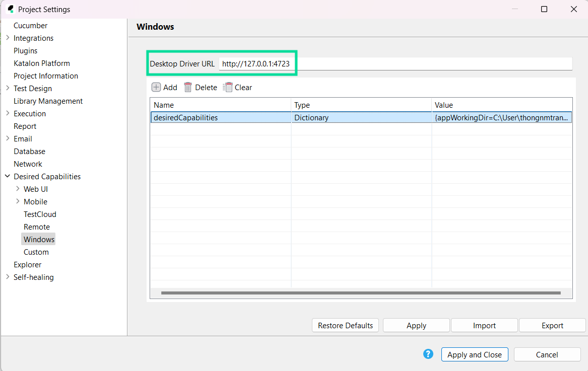Click Apply and Close
The image size is (588, 371).
[x=475, y=354]
